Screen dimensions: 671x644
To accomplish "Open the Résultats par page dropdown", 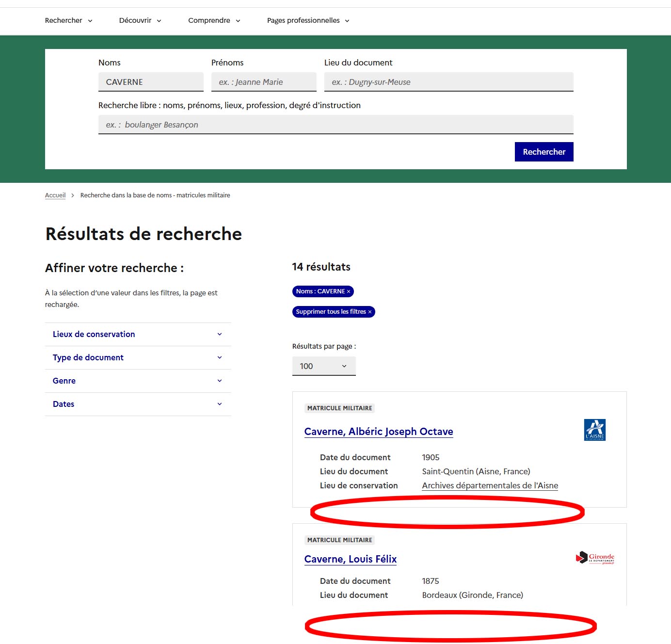I will pos(323,366).
